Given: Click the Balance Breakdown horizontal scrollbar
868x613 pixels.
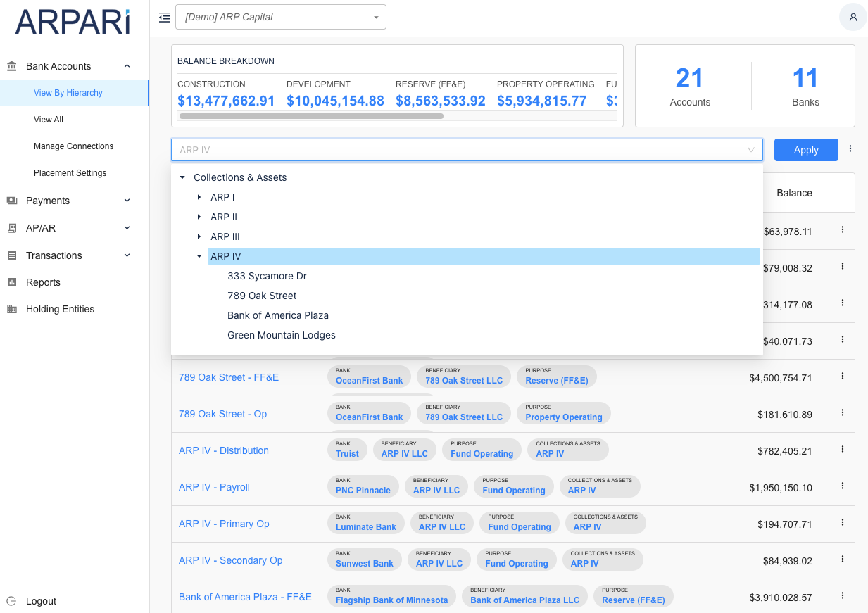Looking at the screenshot, I should click(310, 116).
